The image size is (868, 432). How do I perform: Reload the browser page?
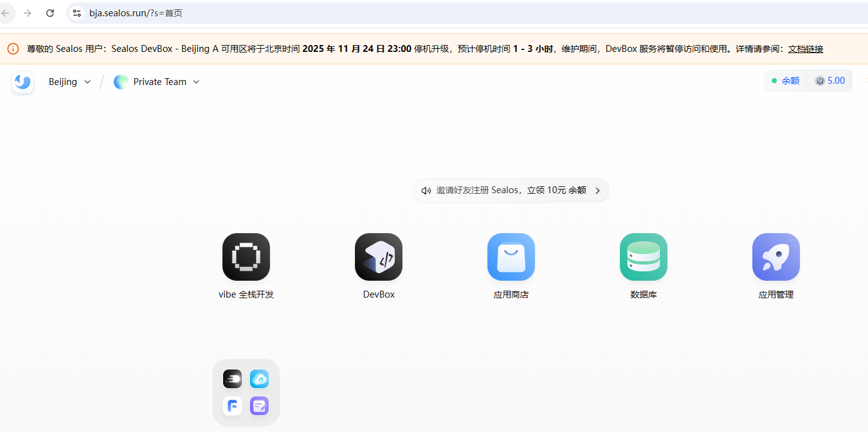click(x=50, y=13)
